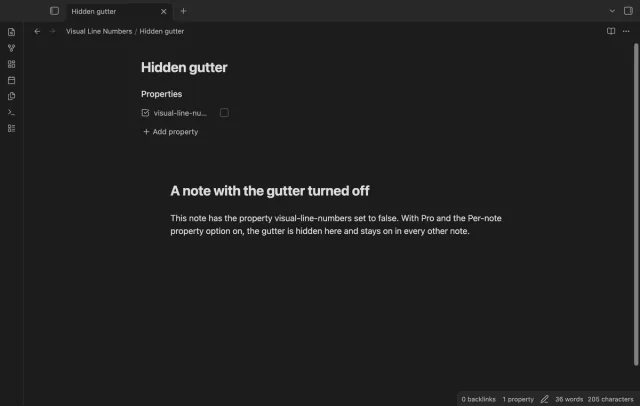Viewport: 640px width, 406px height.
Task: Open Visual Line Numbers breadcrumb folder
Action: 99,31
